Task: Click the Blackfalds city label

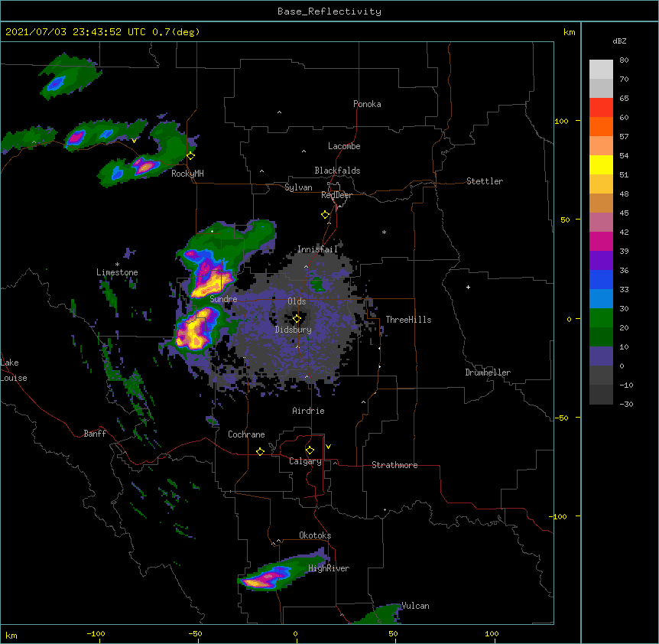Action: click(x=337, y=171)
